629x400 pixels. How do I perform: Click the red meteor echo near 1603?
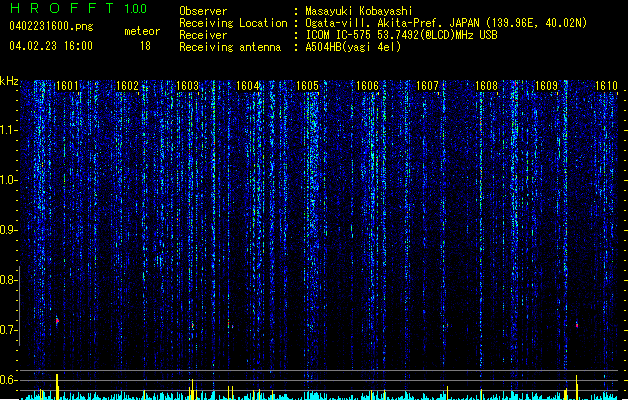point(193,325)
